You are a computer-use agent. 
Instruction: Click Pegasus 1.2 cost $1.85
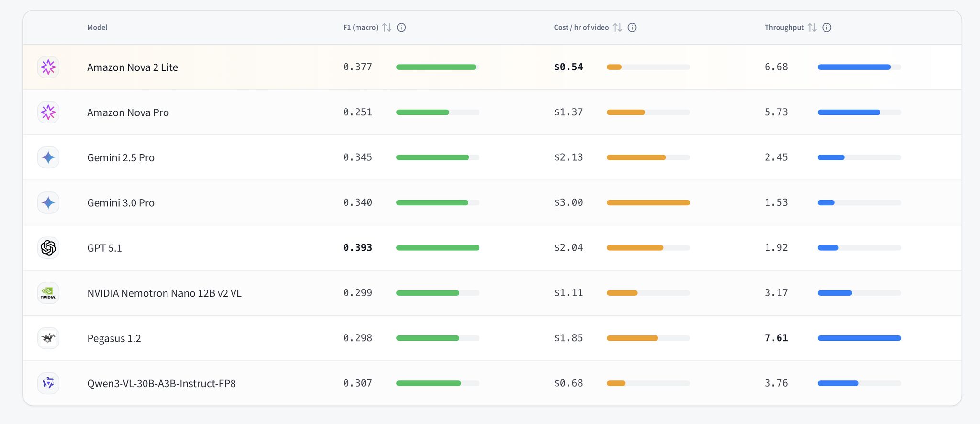(x=568, y=338)
